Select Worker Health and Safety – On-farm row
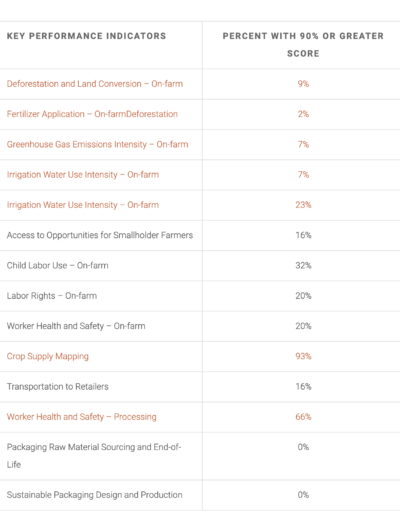 click(200, 326)
